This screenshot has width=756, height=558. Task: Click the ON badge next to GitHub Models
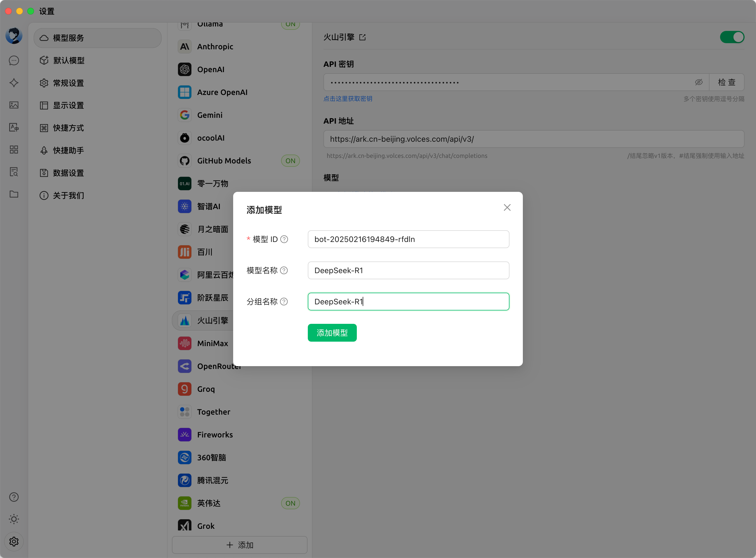coord(290,161)
